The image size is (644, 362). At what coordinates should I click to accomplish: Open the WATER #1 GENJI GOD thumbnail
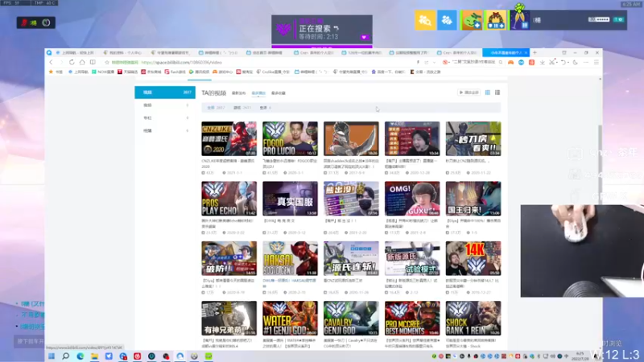(290, 318)
